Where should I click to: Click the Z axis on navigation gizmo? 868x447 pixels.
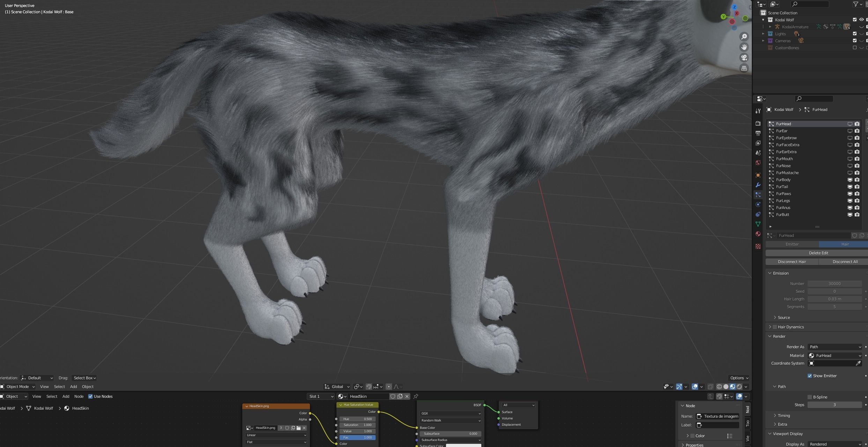click(x=734, y=7)
